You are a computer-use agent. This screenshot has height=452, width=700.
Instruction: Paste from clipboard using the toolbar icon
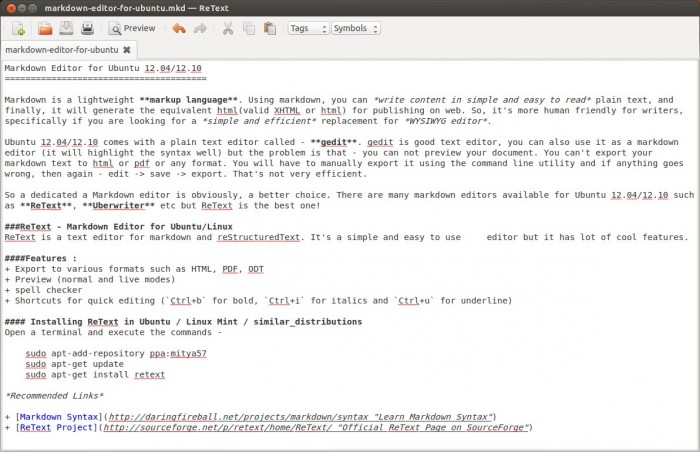[x=270, y=28]
